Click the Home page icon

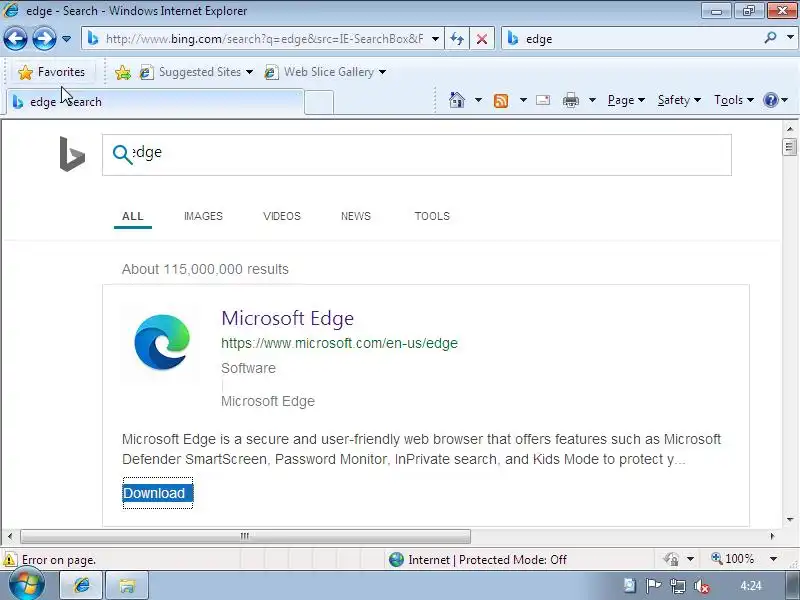[x=457, y=100]
